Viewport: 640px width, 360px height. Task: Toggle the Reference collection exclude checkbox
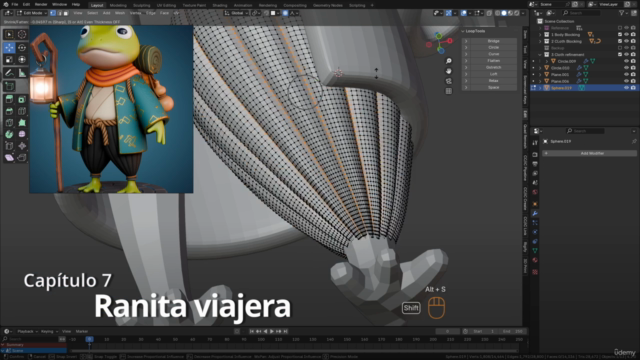pos(620,28)
